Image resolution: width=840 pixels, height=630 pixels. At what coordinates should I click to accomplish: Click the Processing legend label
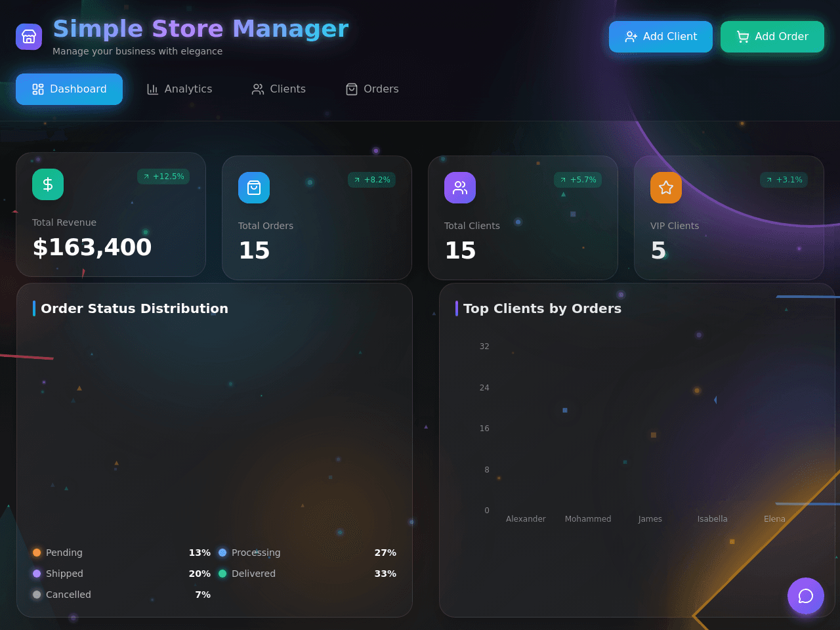[x=256, y=553]
